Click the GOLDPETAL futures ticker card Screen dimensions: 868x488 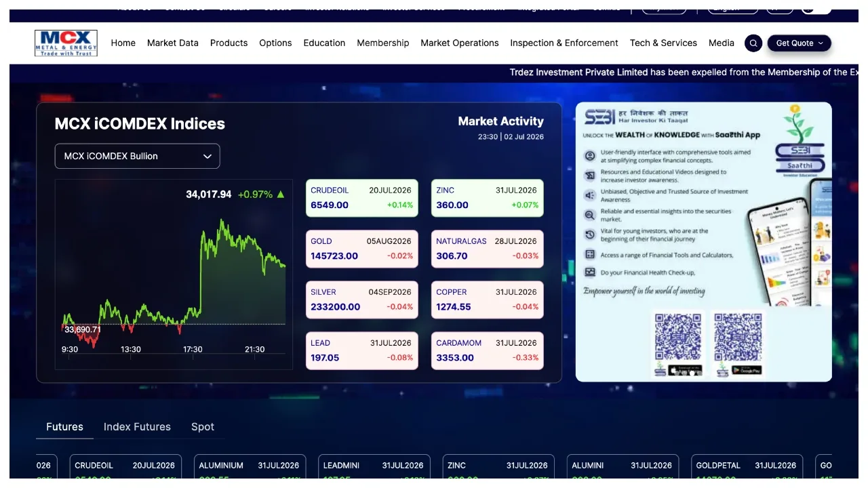coord(747,467)
